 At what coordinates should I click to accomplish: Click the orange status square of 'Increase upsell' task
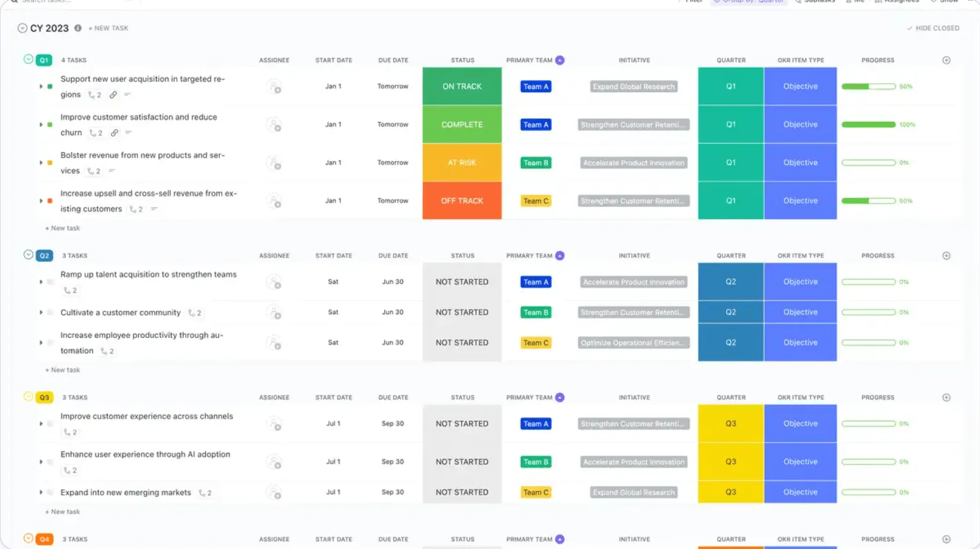(50, 201)
